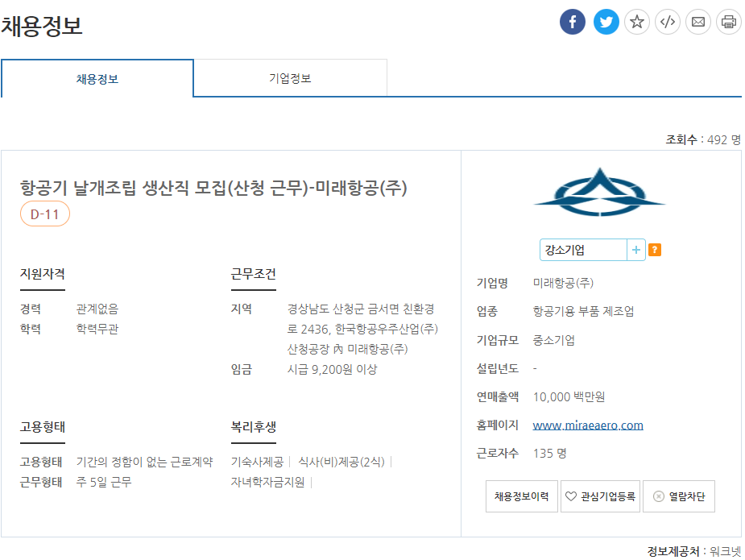The image size is (745, 560).
Task: Print the page with the printer icon
Action: coord(728,22)
